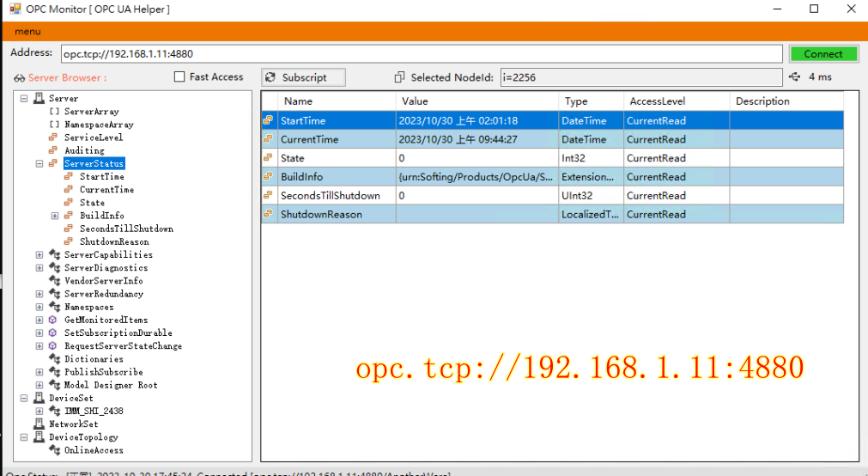Expand the IMM_SHI_2438 node
This screenshot has height=476, width=868.
(x=39, y=411)
